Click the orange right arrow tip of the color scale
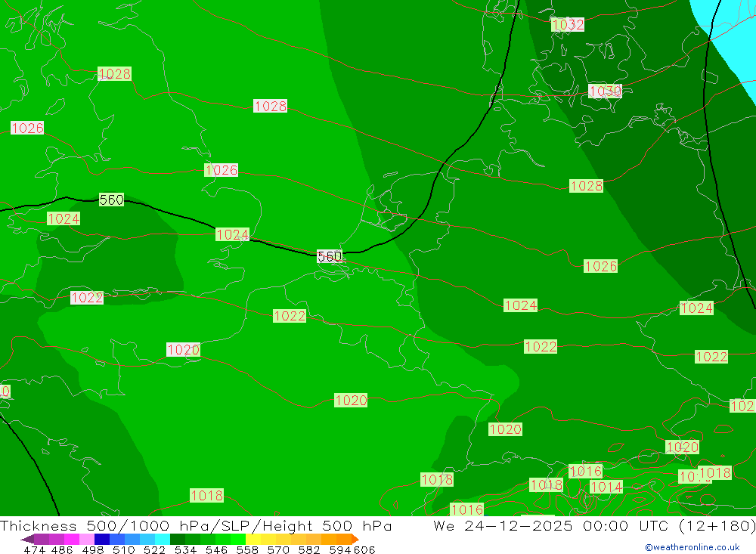 [x=355, y=539]
